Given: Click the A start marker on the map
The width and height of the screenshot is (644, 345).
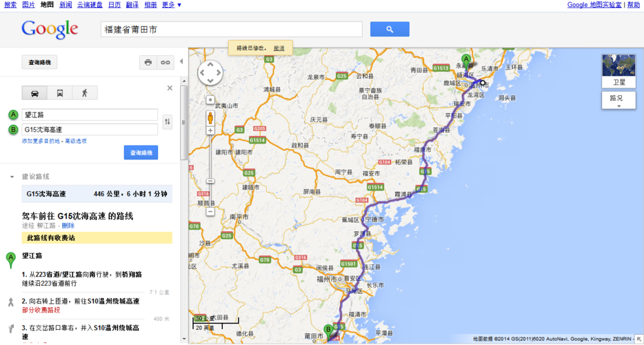Looking at the screenshot, I should coord(465,61).
